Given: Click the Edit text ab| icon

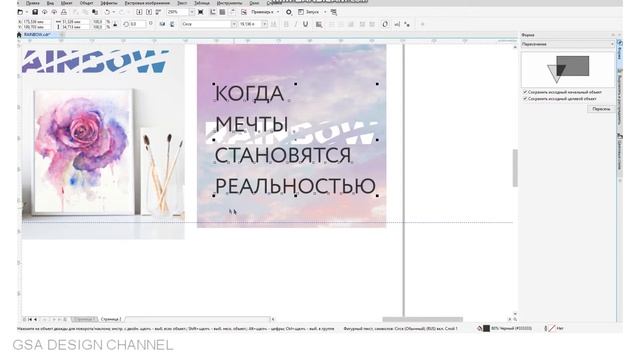Looking at the screenshot, I should coord(397,24).
